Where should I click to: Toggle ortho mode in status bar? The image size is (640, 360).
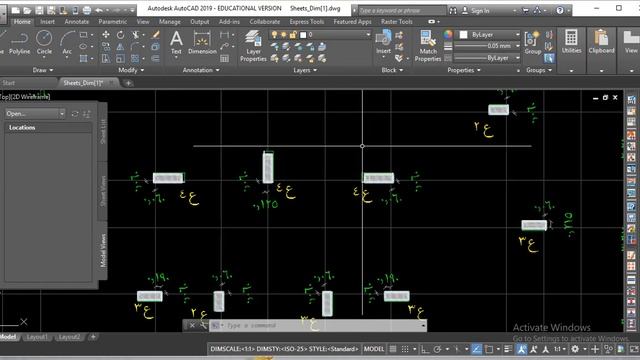coord(425,349)
